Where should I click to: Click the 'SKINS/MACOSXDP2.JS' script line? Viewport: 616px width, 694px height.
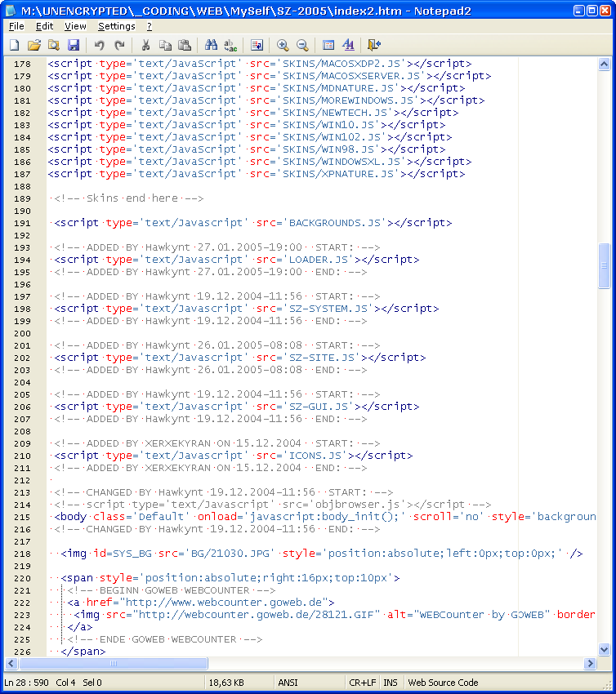click(x=260, y=64)
